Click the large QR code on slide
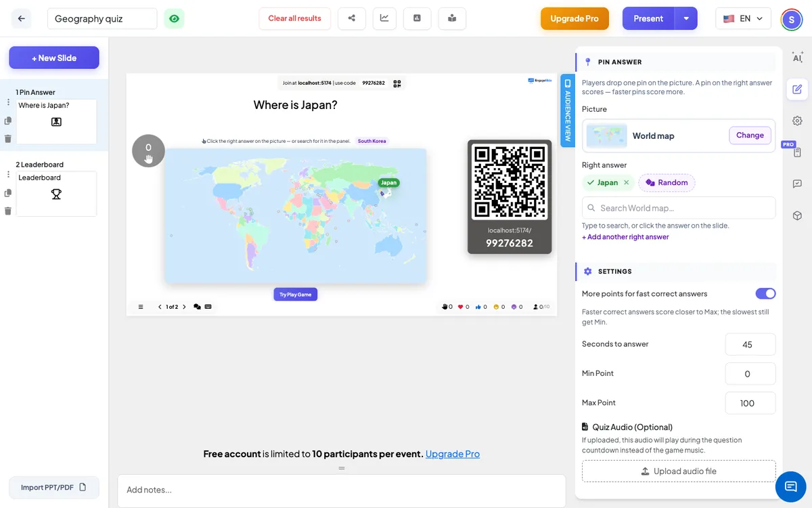This screenshot has height=508, width=812. 510,181
